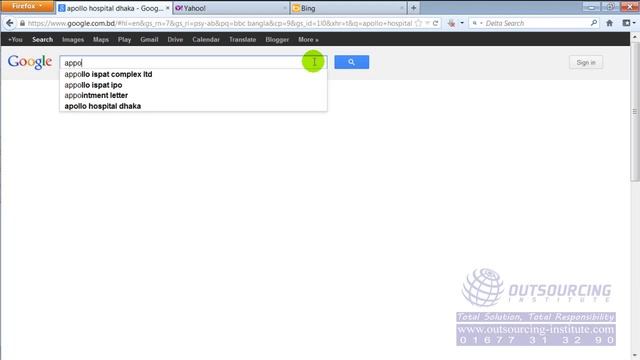The width and height of the screenshot is (640, 360).
Task: Click the Delta Search magnifier icon
Action: click(594, 23)
